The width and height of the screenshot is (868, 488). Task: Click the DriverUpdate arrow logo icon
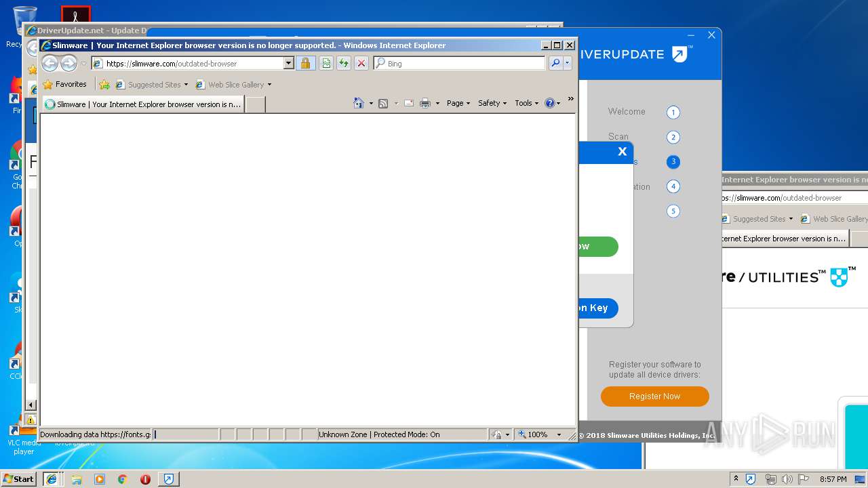click(x=681, y=54)
